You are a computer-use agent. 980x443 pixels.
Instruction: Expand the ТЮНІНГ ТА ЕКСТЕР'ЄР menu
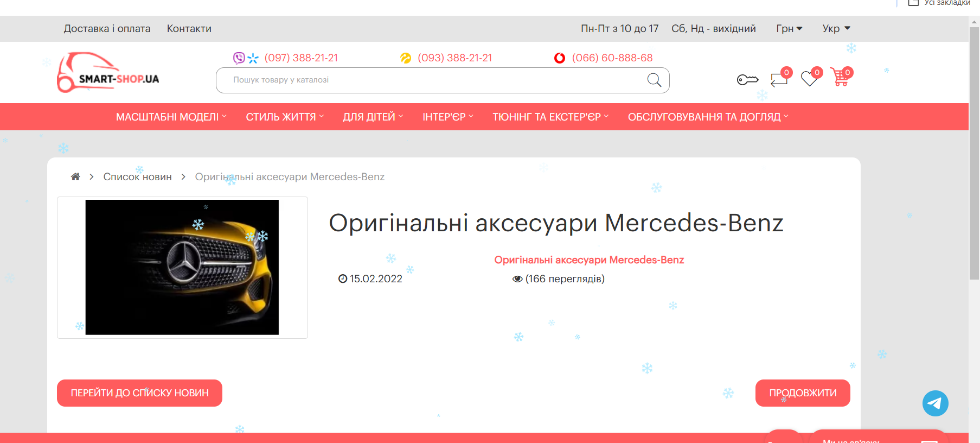550,117
